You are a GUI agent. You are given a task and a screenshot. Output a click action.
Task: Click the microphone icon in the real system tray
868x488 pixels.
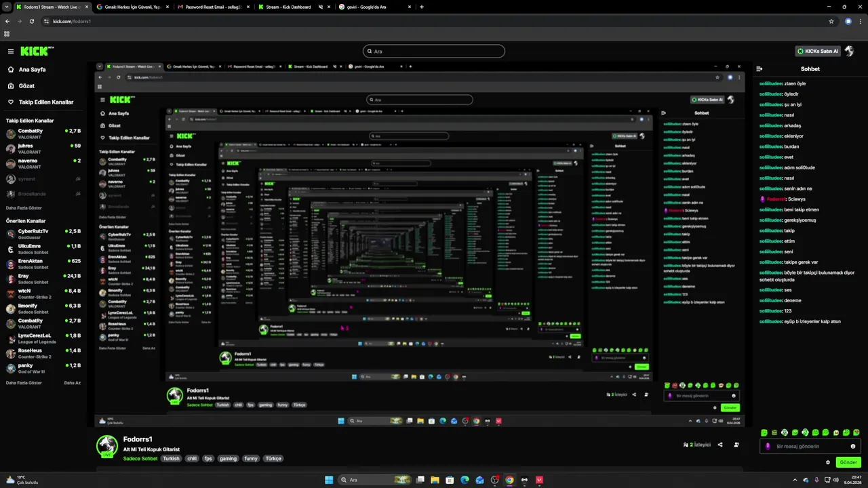pos(816,480)
